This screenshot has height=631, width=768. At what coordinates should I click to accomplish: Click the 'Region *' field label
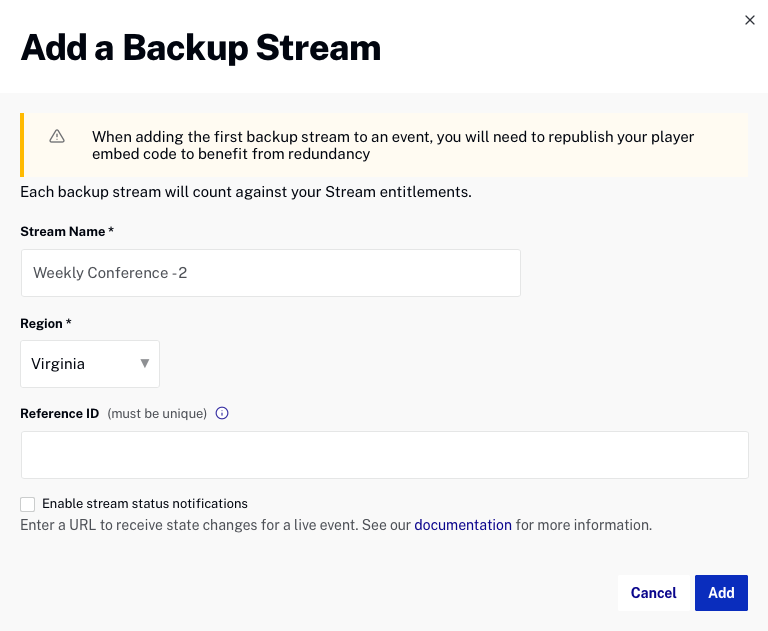point(45,324)
